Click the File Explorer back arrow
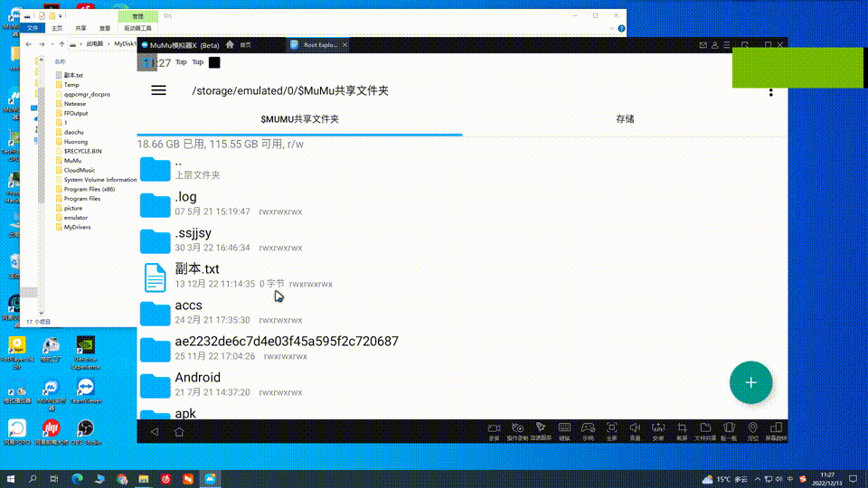Screen dimensions: 868x488 pos(28,43)
